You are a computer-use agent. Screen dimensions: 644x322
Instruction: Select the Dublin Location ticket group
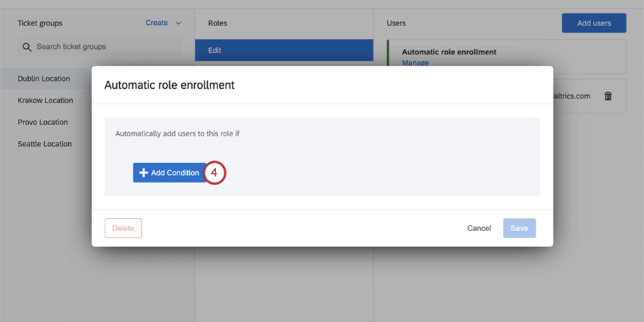click(x=44, y=78)
